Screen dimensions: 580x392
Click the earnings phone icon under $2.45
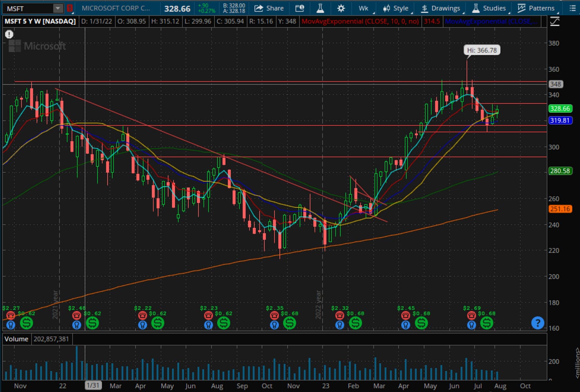(406, 316)
